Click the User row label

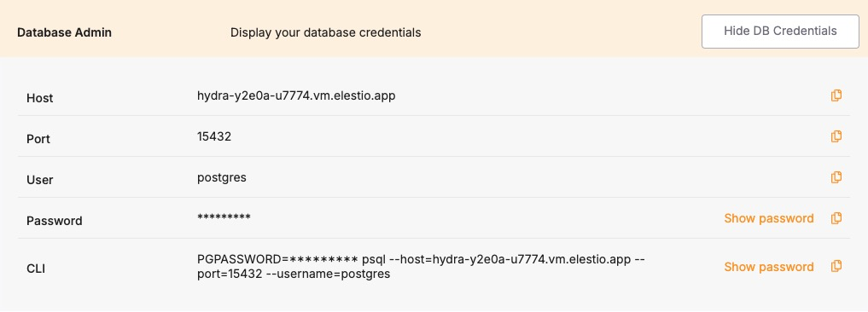coord(40,180)
